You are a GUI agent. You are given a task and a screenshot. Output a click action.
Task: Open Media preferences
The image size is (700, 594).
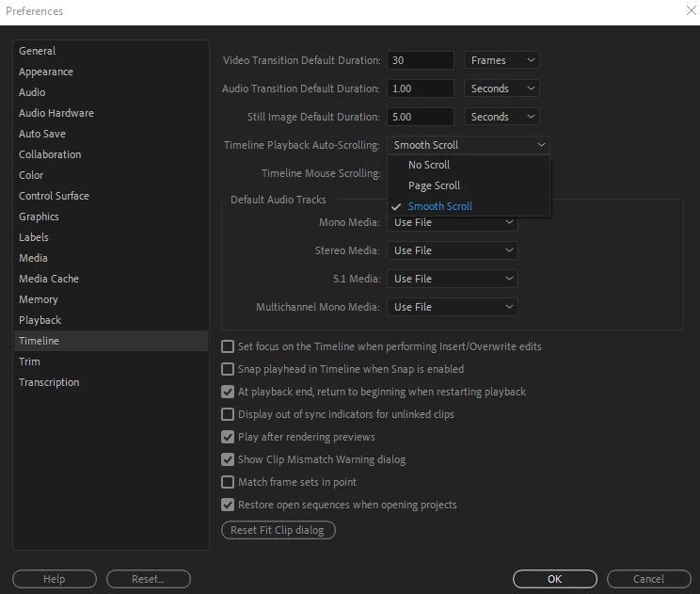point(111,258)
